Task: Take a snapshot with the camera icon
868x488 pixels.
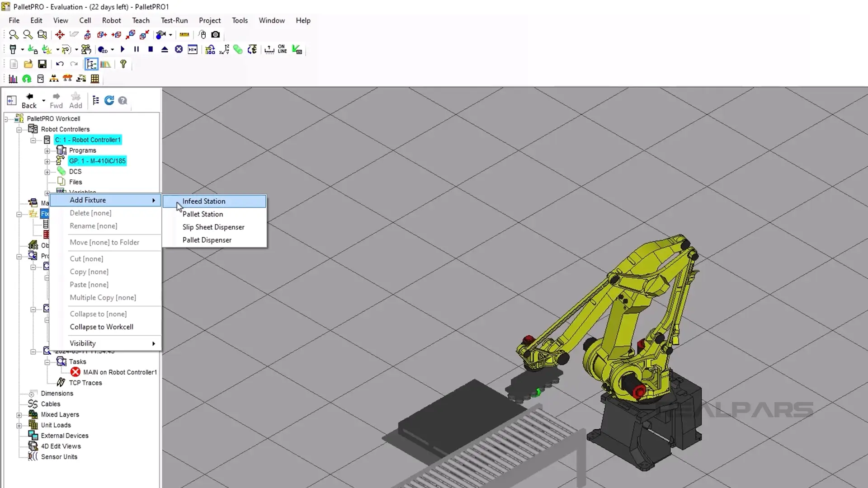Action: pos(216,35)
